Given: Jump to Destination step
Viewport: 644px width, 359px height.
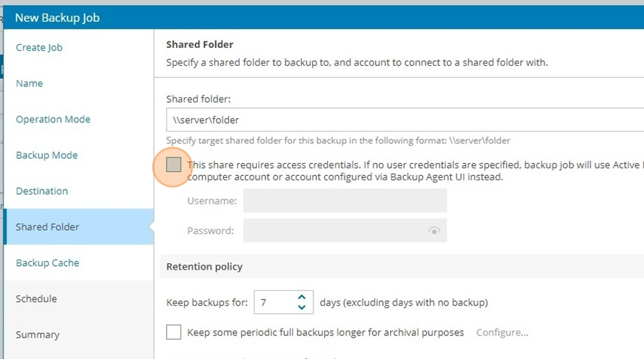Looking at the screenshot, I should pyautogui.click(x=42, y=191).
